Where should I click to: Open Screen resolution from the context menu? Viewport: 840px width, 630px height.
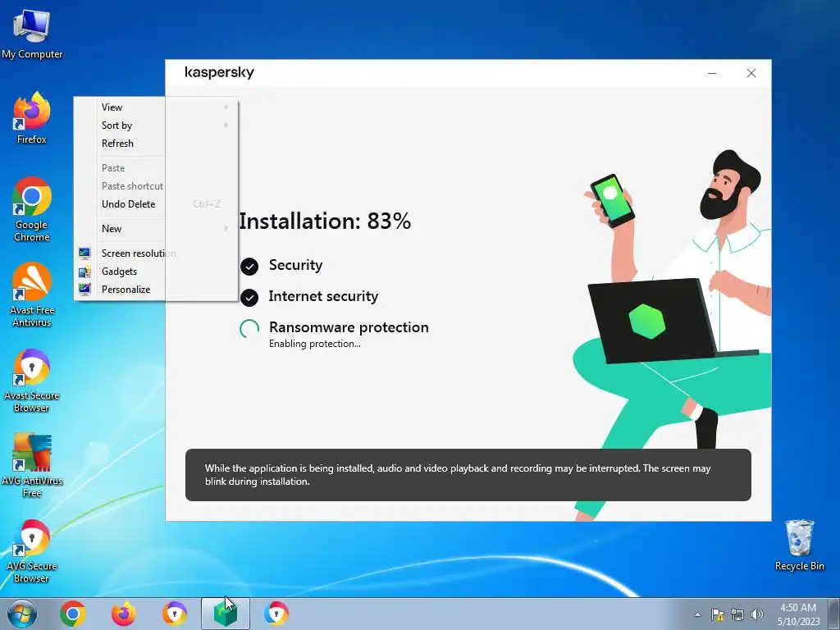tap(156, 253)
